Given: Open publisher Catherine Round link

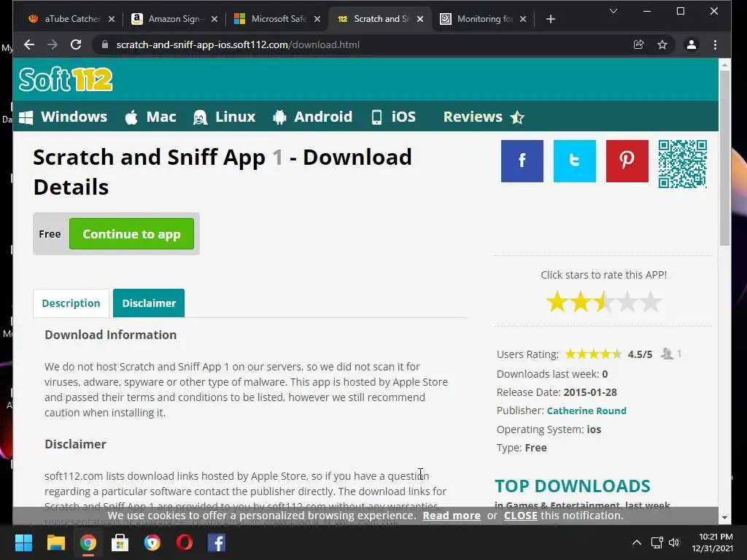Looking at the screenshot, I should [x=587, y=411].
